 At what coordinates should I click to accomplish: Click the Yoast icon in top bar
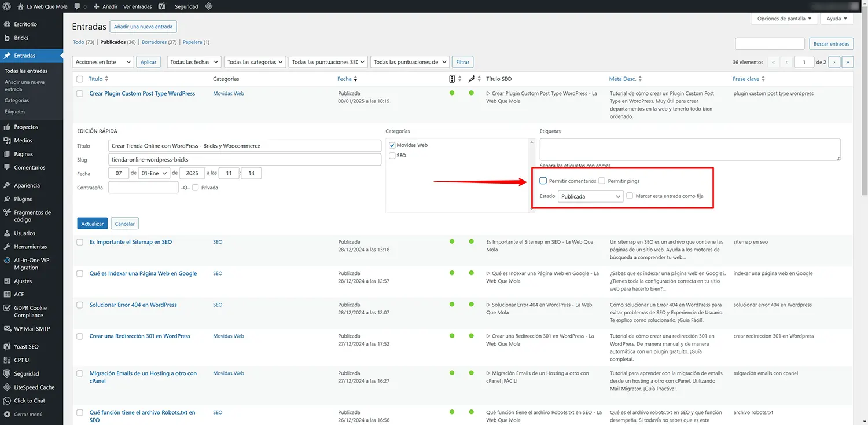tap(162, 6)
